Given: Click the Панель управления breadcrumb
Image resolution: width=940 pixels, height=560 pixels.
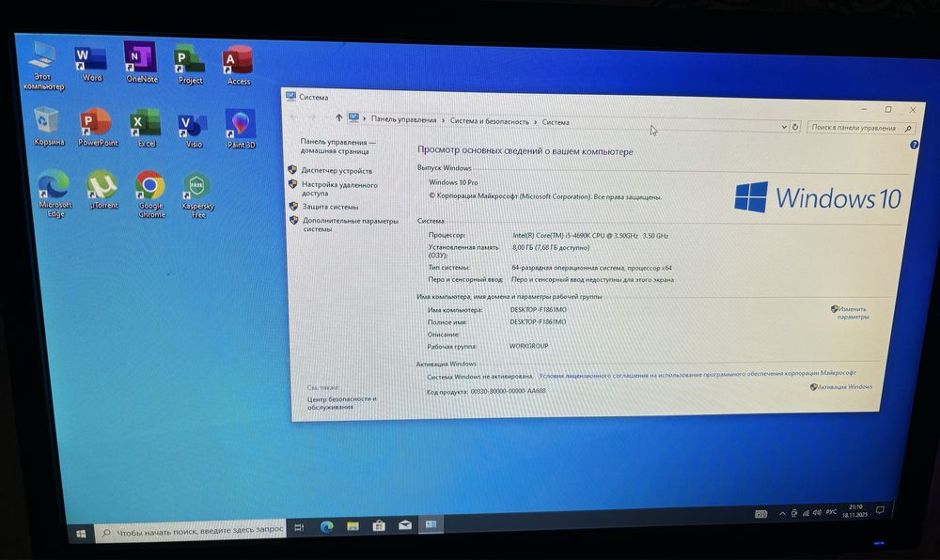Looking at the screenshot, I should 403,119.
